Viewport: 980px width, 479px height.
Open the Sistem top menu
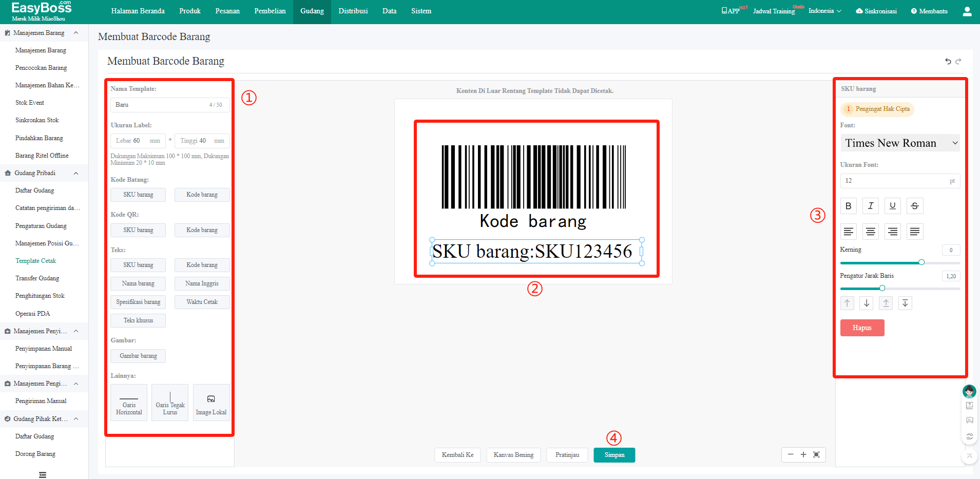coord(421,11)
